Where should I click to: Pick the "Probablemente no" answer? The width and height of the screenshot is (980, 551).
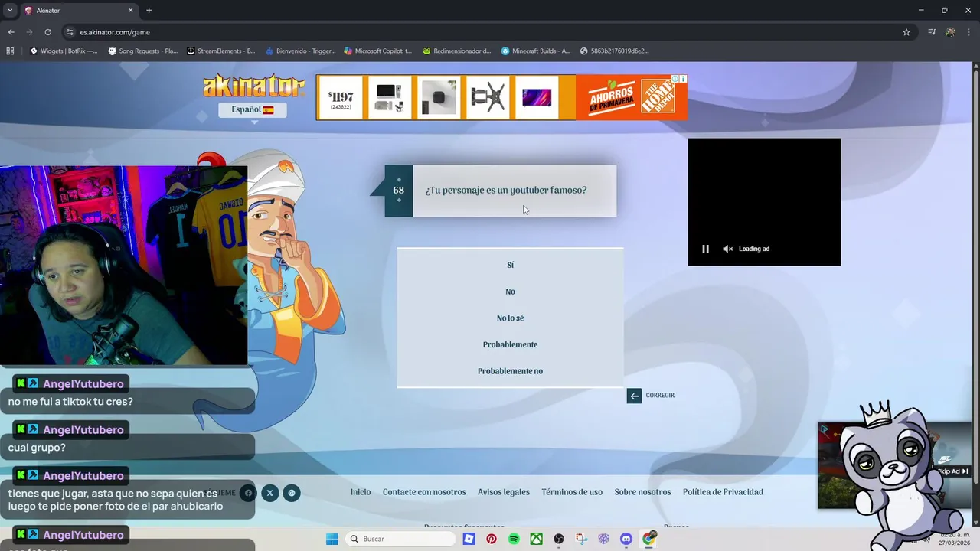pyautogui.click(x=510, y=371)
